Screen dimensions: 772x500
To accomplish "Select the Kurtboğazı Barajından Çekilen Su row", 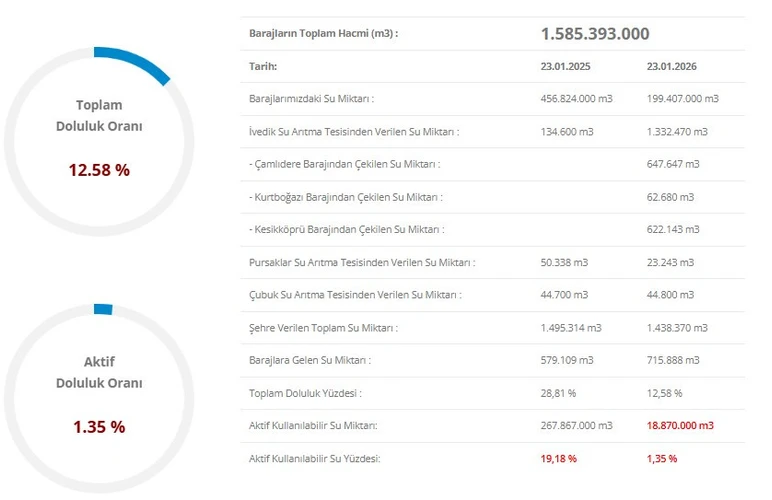I will pos(346,197).
